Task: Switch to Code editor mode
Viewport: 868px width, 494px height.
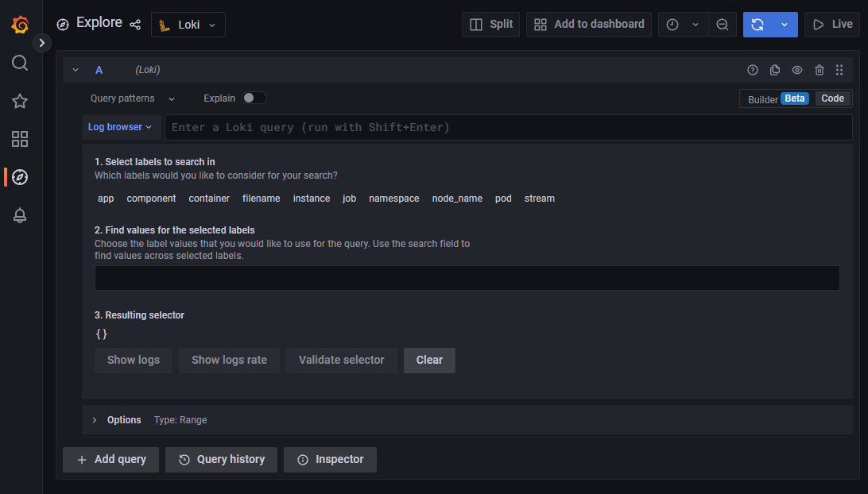Action: click(832, 98)
